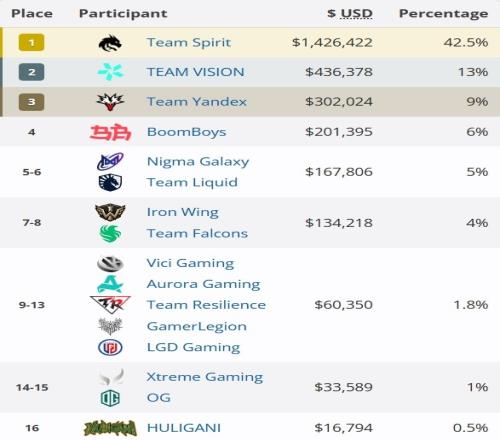Screen dimensions: 500x440
Task: Open the Aurora Gaming team link
Action: pos(203,284)
